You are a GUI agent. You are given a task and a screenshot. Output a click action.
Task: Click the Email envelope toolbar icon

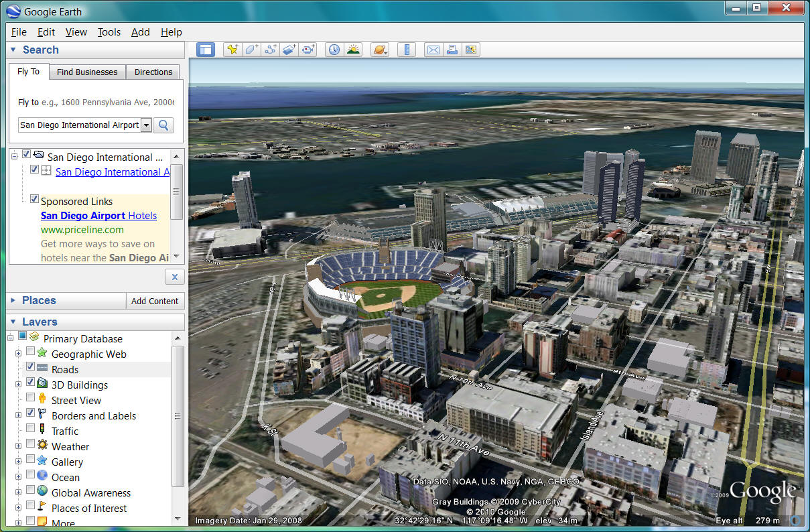click(433, 50)
